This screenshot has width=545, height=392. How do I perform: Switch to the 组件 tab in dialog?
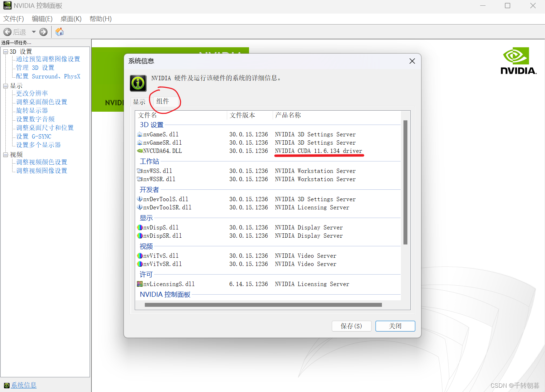[163, 101]
